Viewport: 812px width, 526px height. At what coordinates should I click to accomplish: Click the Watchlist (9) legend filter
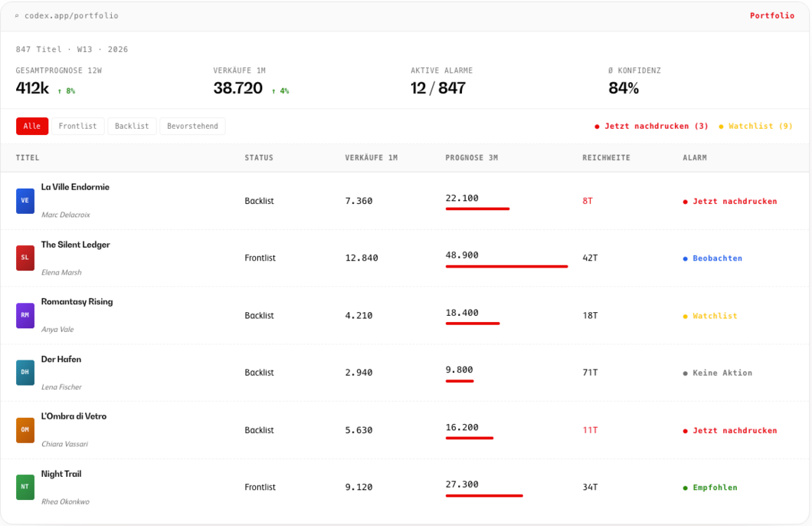pyautogui.click(x=755, y=126)
